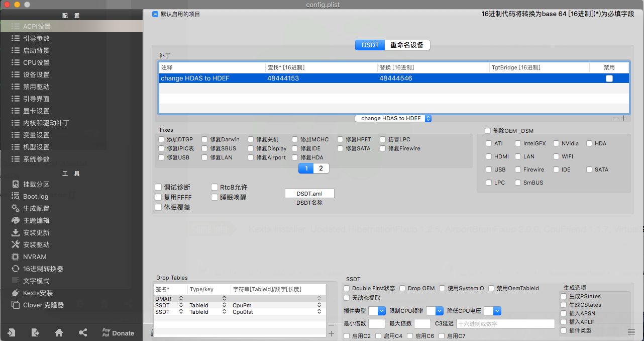Switch to the DSDT tab
Screen dimensions: 644x341
pyautogui.click(x=370, y=45)
